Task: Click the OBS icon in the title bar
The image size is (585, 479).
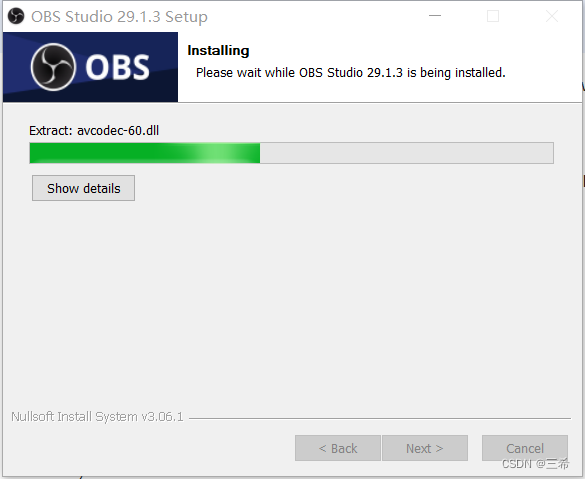Action: coord(16,16)
